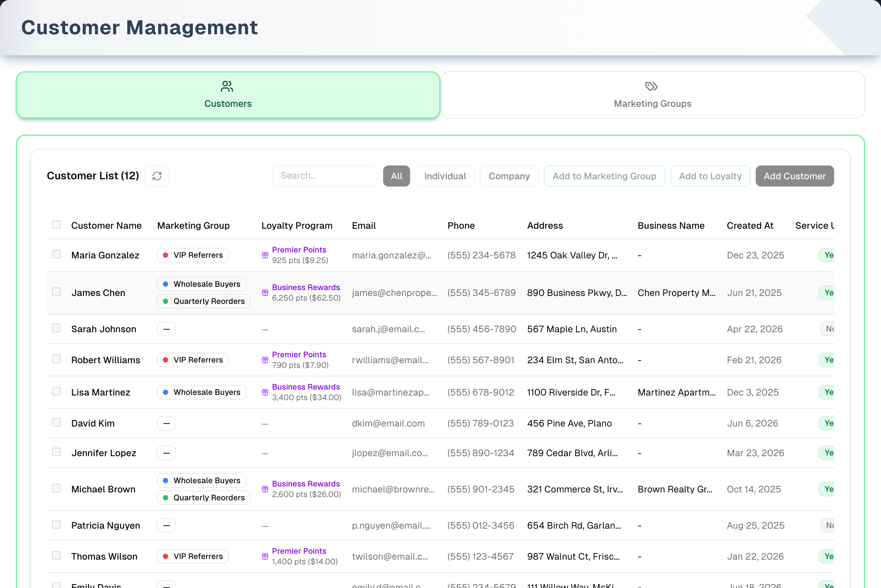Click the Add Customer button
Screen dimensions: 881x588
(794, 176)
